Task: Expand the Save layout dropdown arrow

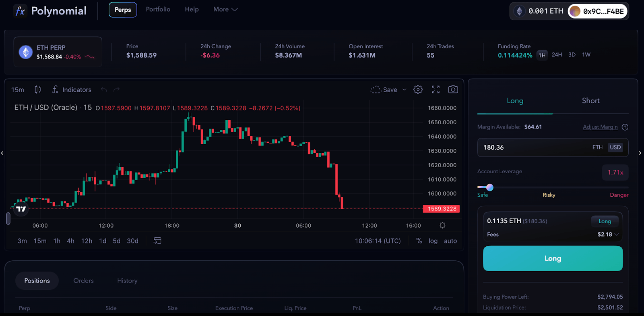Action: pyautogui.click(x=405, y=89)
